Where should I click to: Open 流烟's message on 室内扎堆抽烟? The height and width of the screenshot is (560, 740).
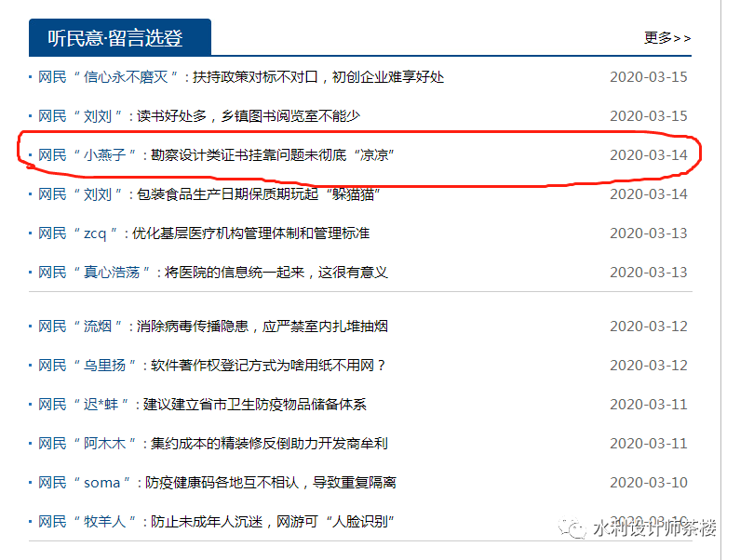point(212,327)
